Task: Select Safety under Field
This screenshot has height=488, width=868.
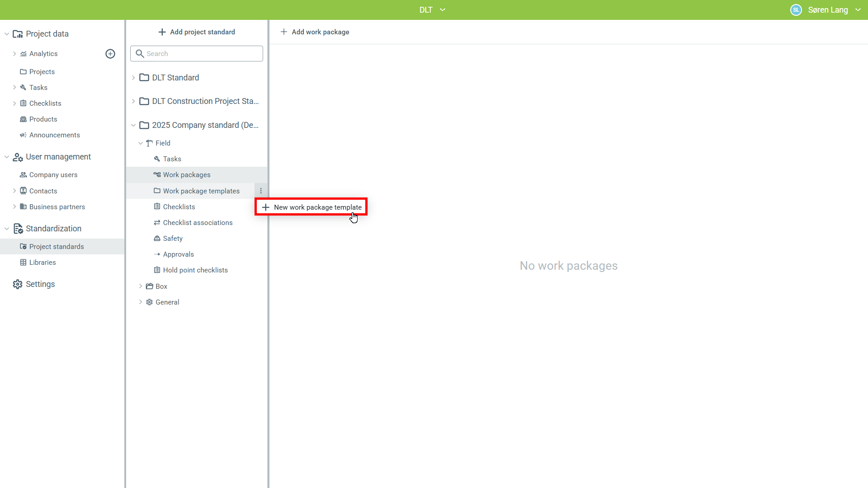Action: [x=173, y=239]
